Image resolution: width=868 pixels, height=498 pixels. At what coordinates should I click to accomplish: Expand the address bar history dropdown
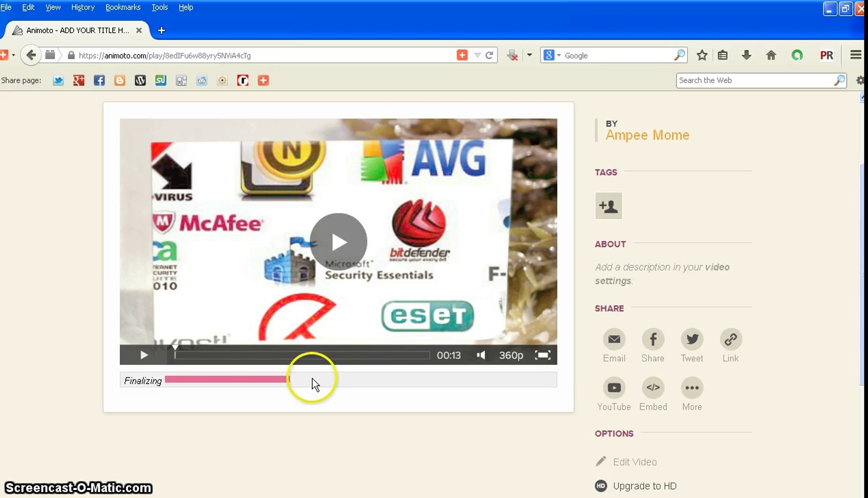pyautogui.click(x=477, y=55)
